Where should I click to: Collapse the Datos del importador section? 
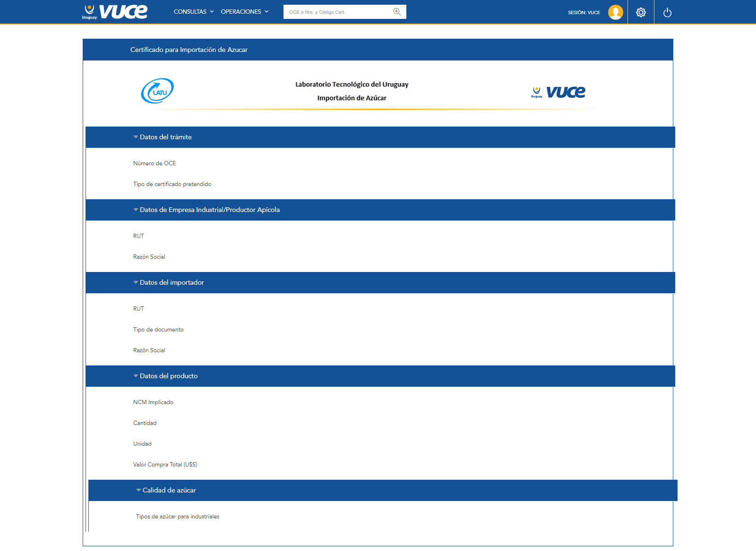[136, 282]
